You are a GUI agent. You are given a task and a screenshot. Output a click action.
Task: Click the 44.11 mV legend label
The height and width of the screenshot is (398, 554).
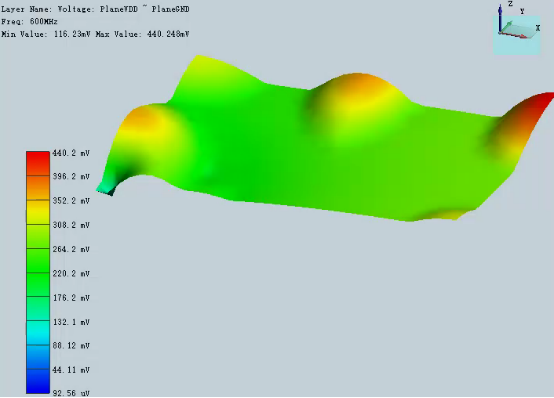click(x=71, y=370)
